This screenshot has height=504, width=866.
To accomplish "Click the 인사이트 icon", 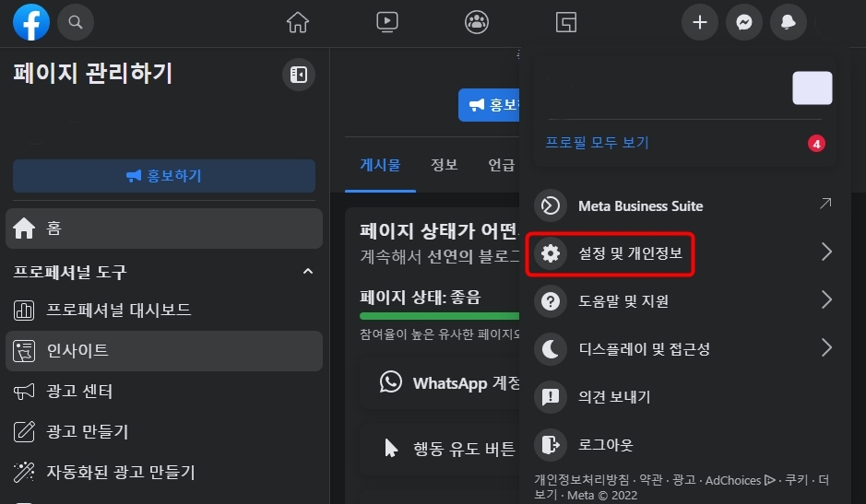I will [24, 351].
